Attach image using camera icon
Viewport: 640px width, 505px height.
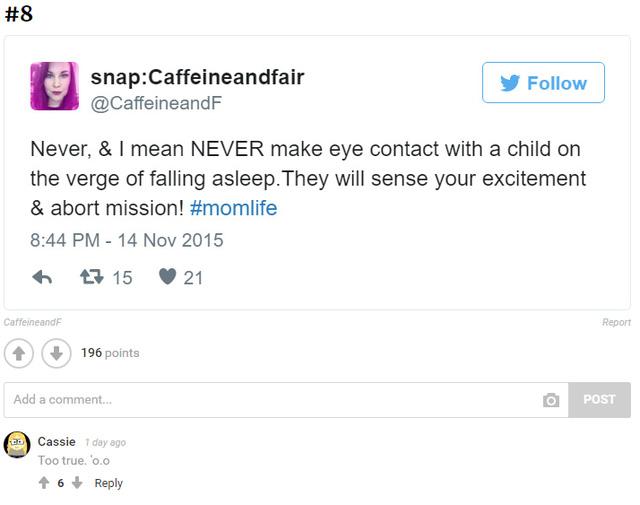click(x=550, y=400)
